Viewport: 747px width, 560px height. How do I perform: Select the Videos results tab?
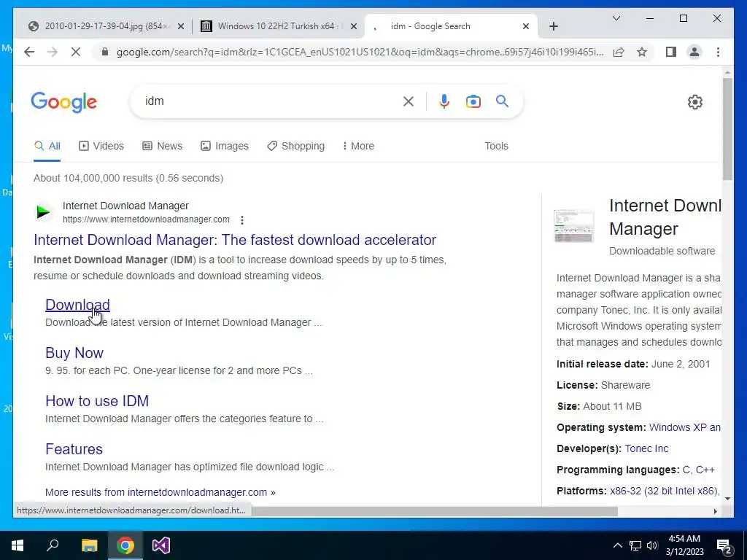point(101,146)
